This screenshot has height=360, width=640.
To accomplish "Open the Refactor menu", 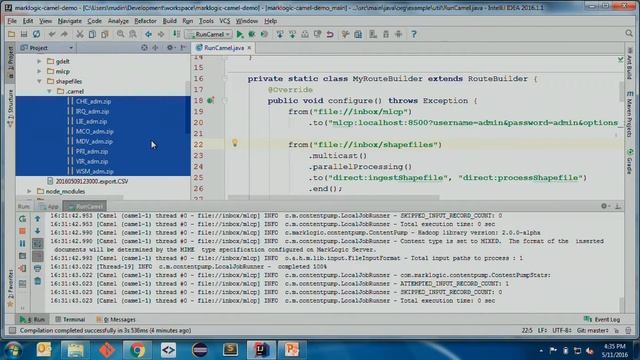I will coord(145,21).
